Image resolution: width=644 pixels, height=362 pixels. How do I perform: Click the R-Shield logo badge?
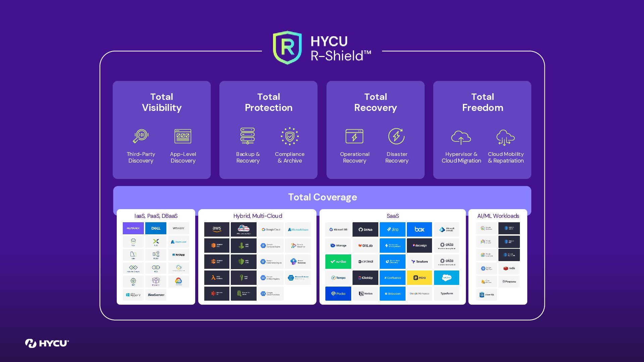(x=287, y=48)
